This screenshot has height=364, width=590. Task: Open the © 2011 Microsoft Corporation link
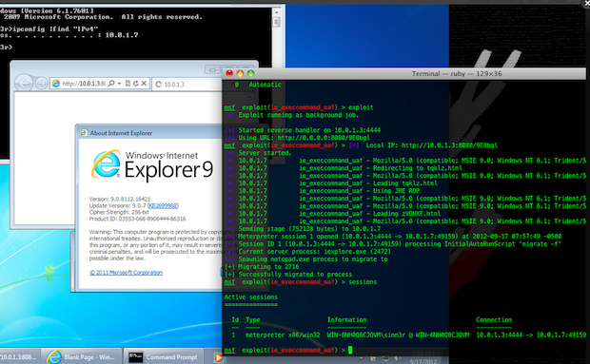(x=126, y=273)
